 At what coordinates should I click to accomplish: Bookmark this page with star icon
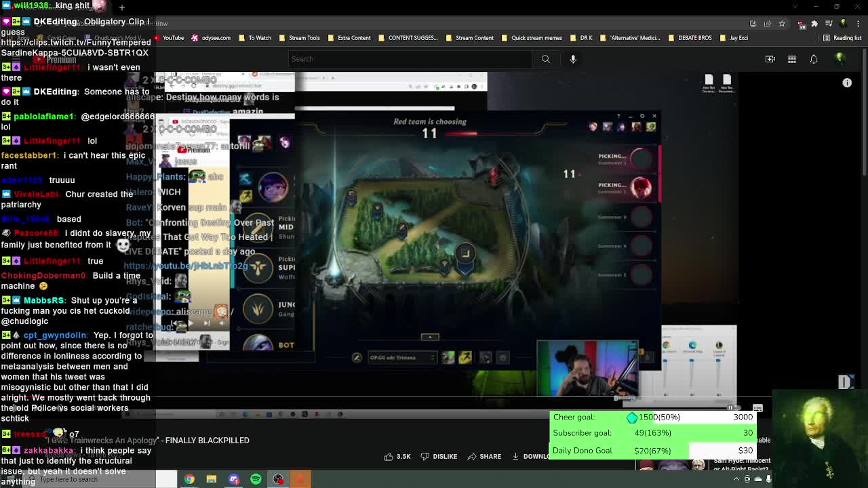[782, 24]
